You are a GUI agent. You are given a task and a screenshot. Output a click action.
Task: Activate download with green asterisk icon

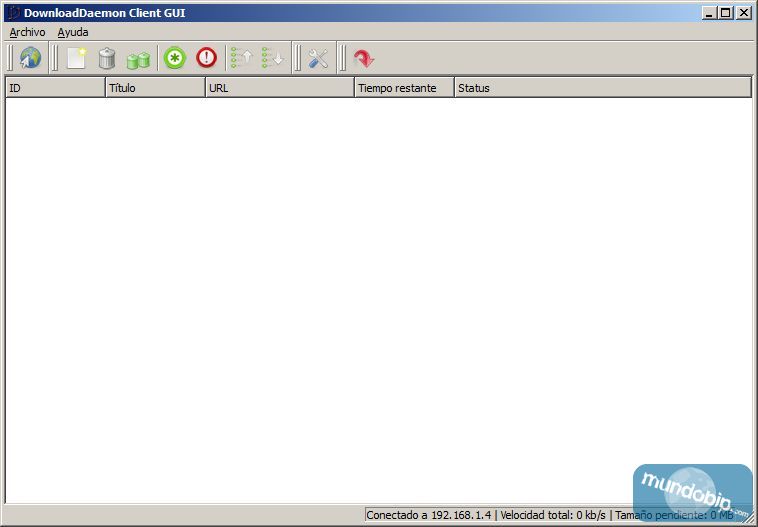click(175, 58)
